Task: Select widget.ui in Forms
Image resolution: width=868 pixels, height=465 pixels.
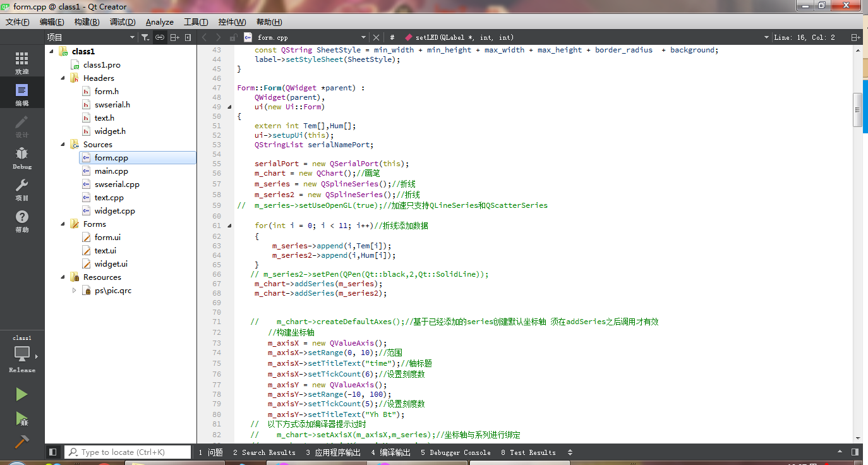Action: point(111,264)
